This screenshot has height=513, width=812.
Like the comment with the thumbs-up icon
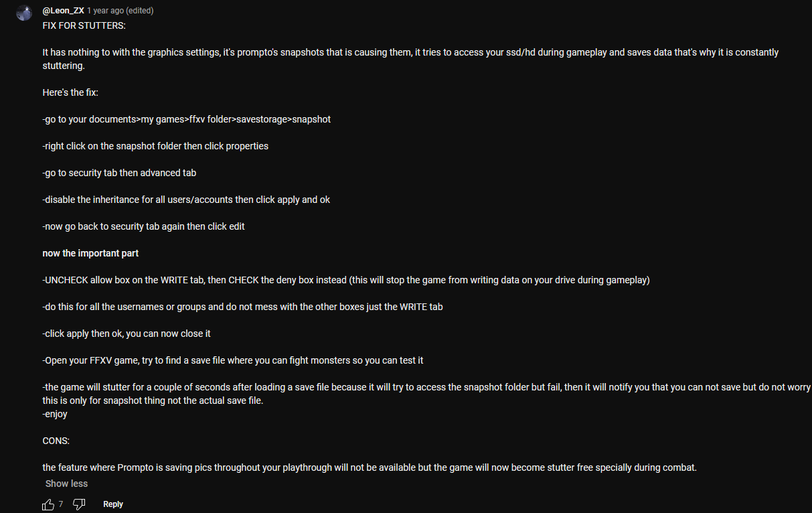click(48, 504)
